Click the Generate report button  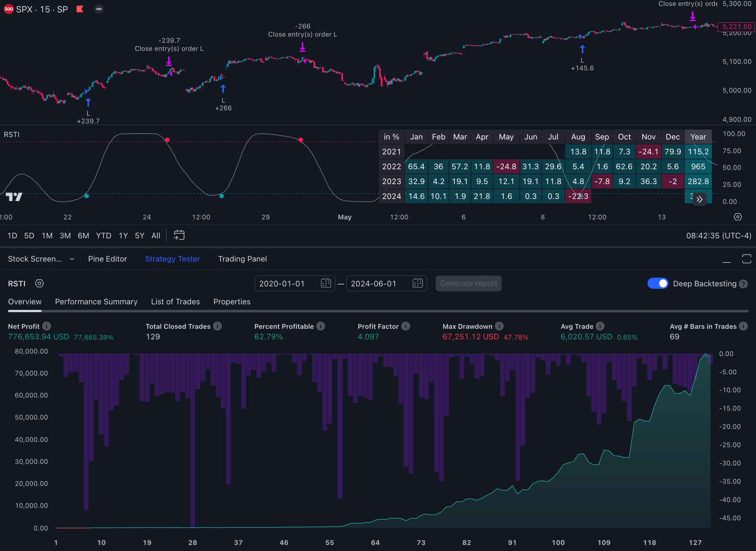pyautogui.click(x=469, y=283)
